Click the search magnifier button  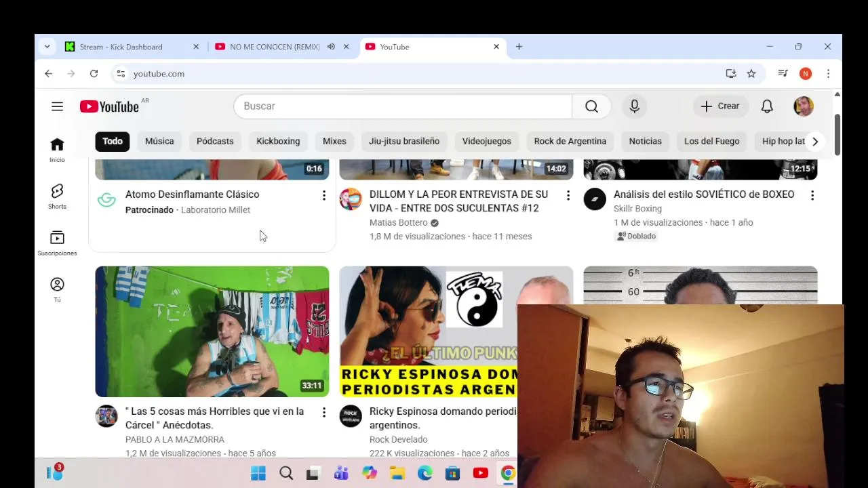[591, 106]
